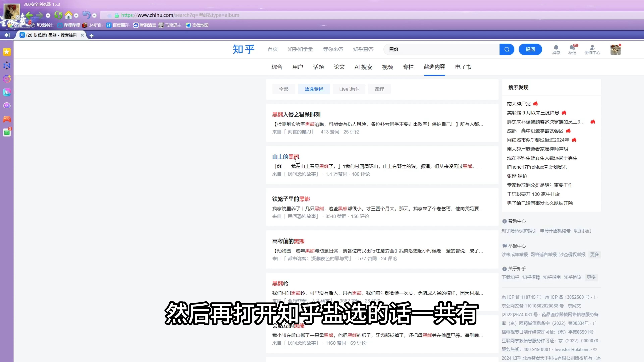Expand 更多 under 举报中心
The width and height of the screenshot is (644, 362).
coord(594,254)
